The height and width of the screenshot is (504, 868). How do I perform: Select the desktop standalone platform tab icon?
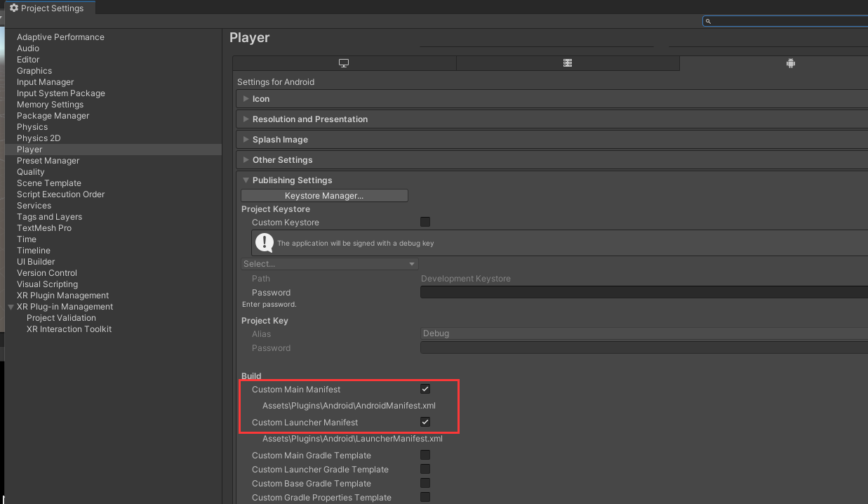click(x=344, y=63)
